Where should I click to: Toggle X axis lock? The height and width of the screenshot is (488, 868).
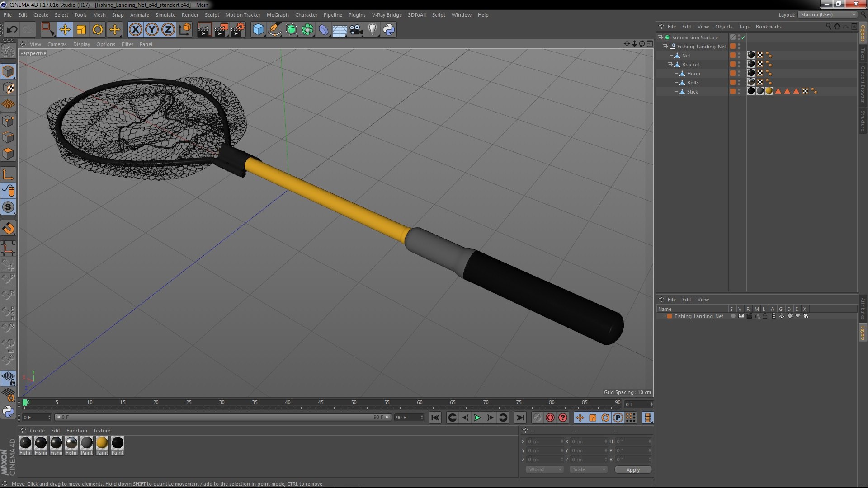[135, 30]
